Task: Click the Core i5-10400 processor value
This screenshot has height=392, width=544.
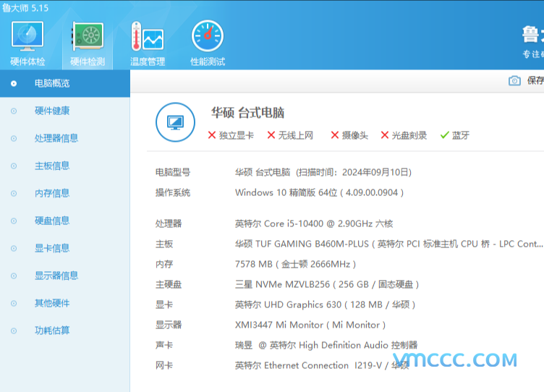Action: coord(314,223)
